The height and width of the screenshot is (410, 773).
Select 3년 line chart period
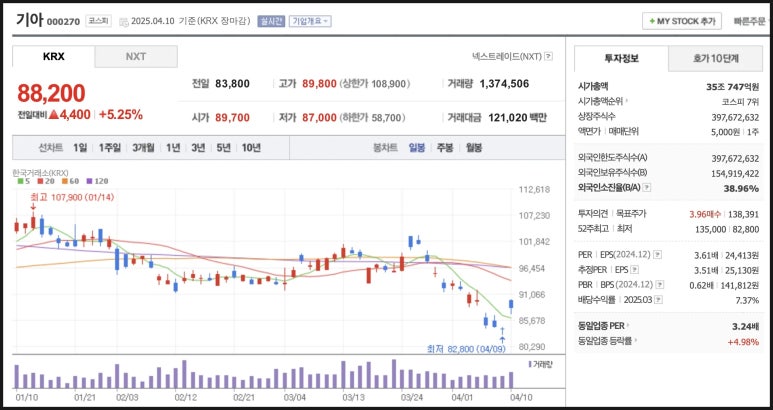tap(198, 147)
